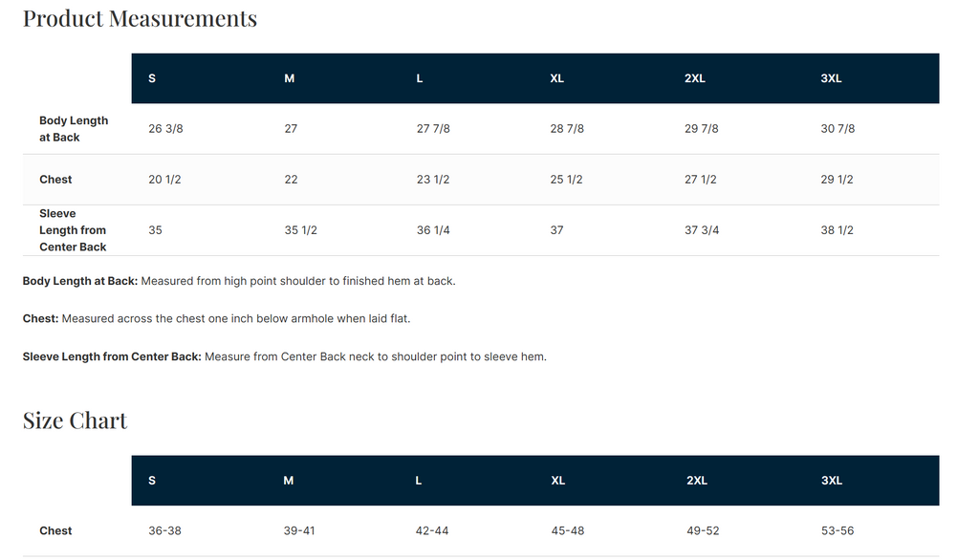Click the 26 3/8 body length value

[165, 129]
